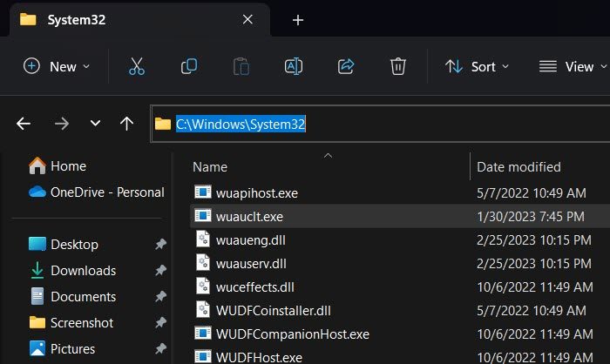Image resolution: width=610 pixels, height=364 pixels.
Task: Click the Copy icon in toolbar
Action: point(188,66)
